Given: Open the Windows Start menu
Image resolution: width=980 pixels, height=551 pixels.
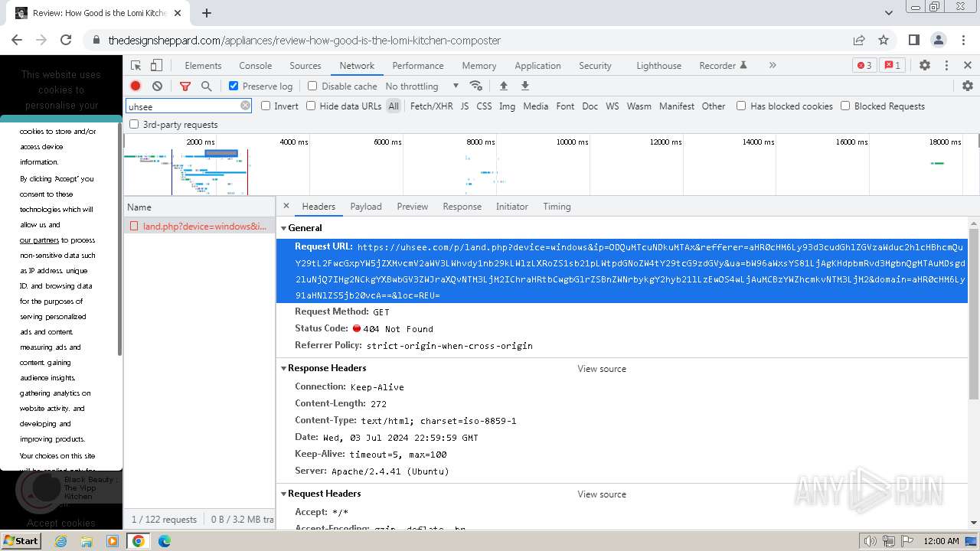Looking at the screenshot, I should coord(21,540).
